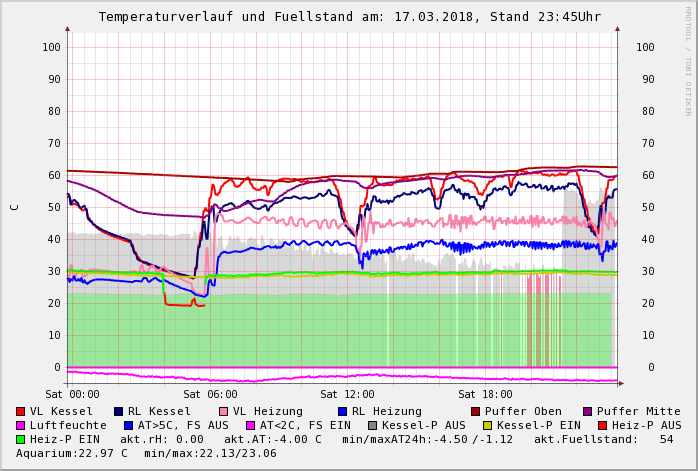The height and width of the screenshot is (471, 698).
Task: Click the Puffer Oben legend color box
Action: pos(476,412)
